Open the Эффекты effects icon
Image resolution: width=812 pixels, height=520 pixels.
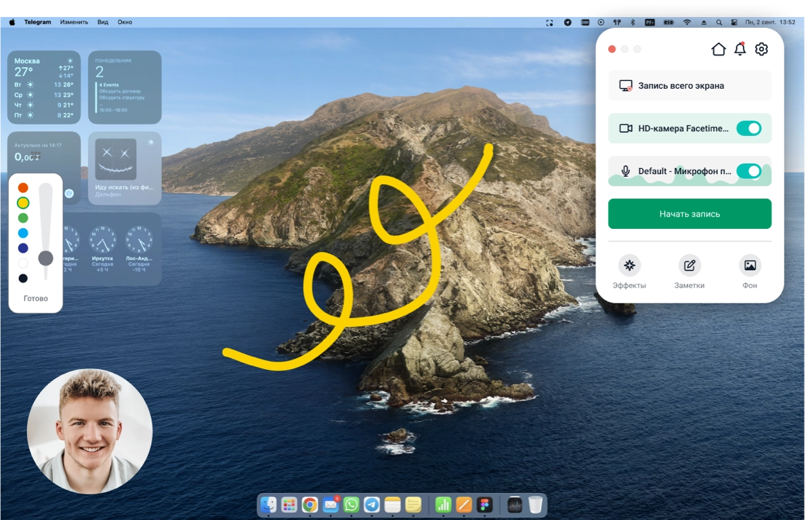coord(629,265)
